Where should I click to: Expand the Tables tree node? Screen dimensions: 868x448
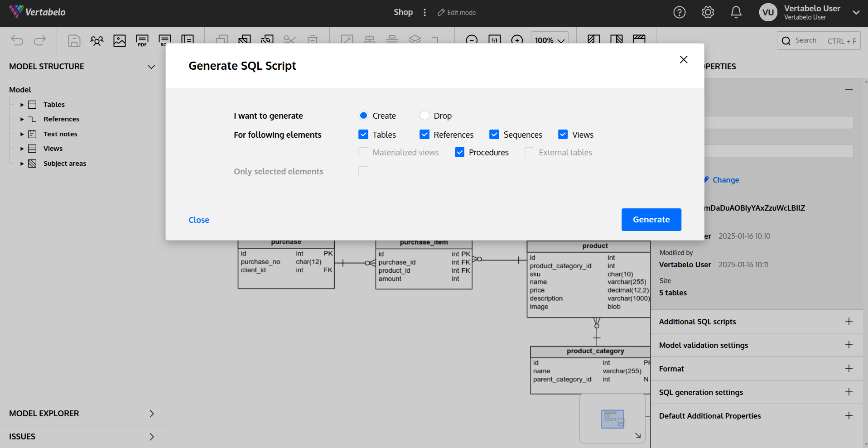(22, 105)
